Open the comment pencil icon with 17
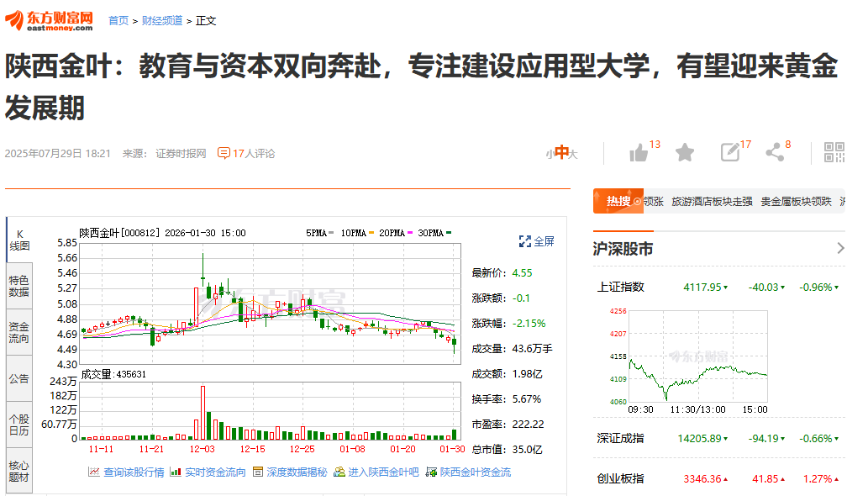Viewport: 868px width, 496px height. pos(729,152)
